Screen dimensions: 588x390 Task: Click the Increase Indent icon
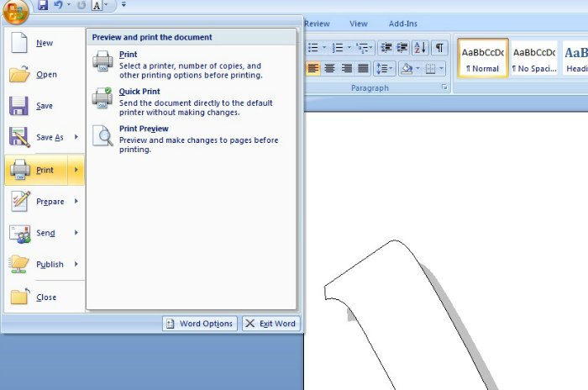pos(402,48)
